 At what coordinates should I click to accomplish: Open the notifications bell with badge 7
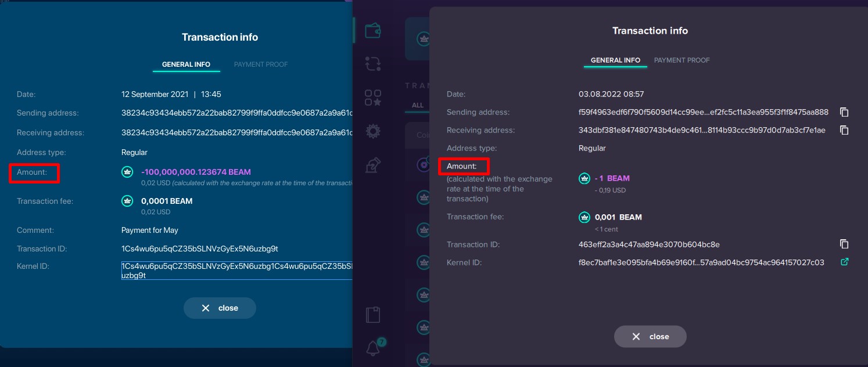(x=372, y=347)
